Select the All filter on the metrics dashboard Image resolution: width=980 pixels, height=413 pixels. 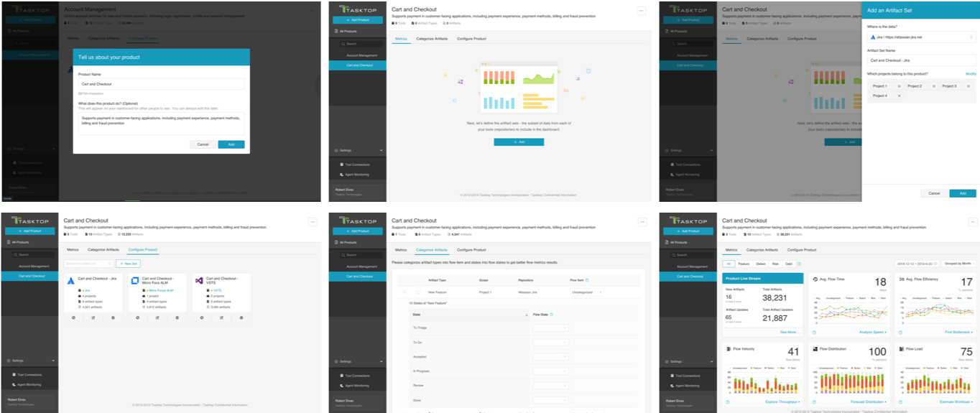click(729, 264)
